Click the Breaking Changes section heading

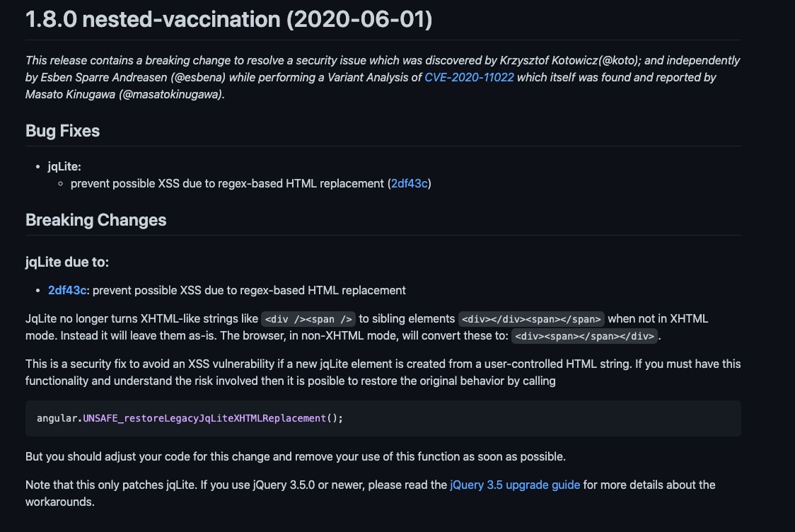tap(95, 220)
